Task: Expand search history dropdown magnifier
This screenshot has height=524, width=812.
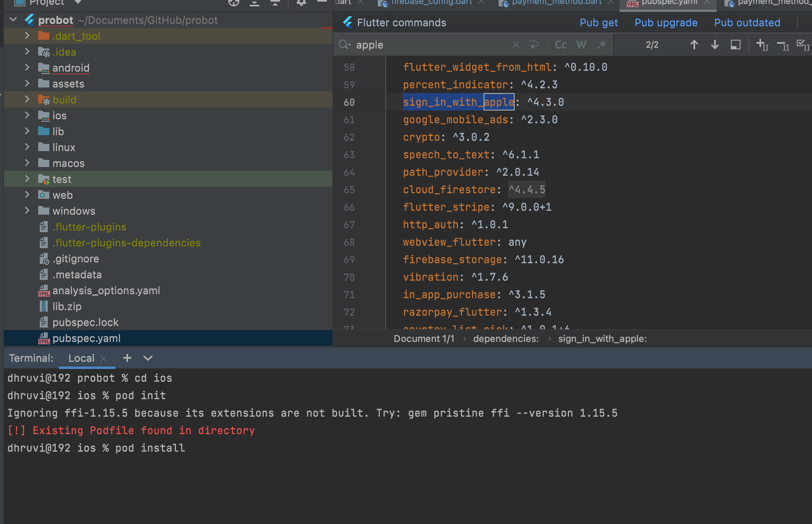Action: coord(344,45)
